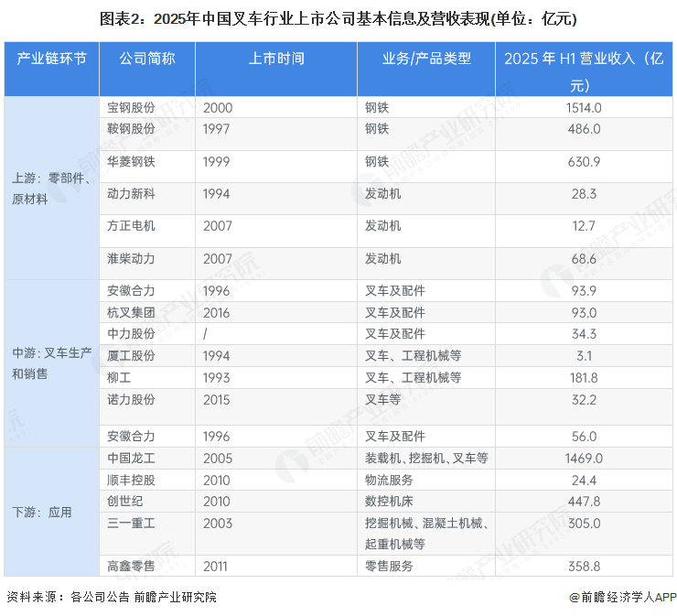
Task: Click listing year 2011 for 高鑫零售
Action: (215, 567)
